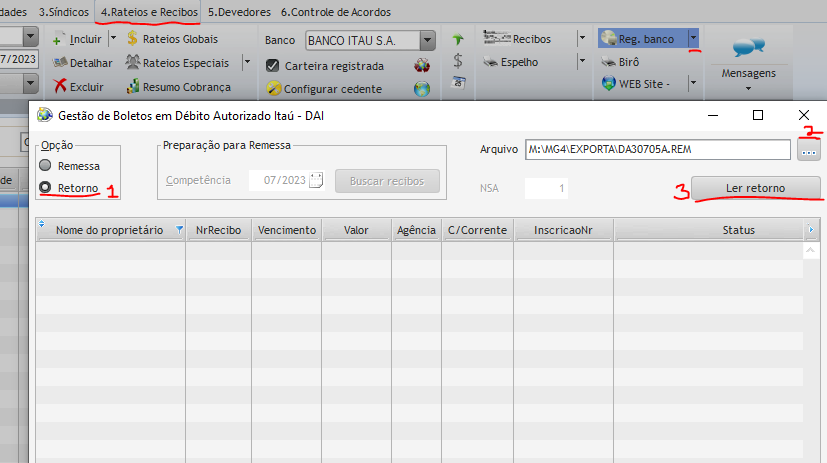
Task: Click the browse file ellipsis button
Action: (808, 150)
